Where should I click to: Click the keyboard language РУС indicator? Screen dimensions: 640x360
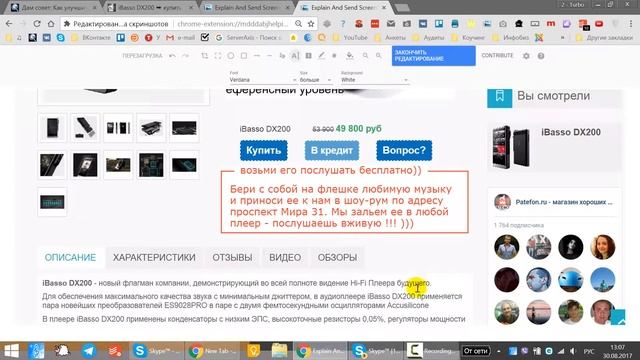point(589,351)
